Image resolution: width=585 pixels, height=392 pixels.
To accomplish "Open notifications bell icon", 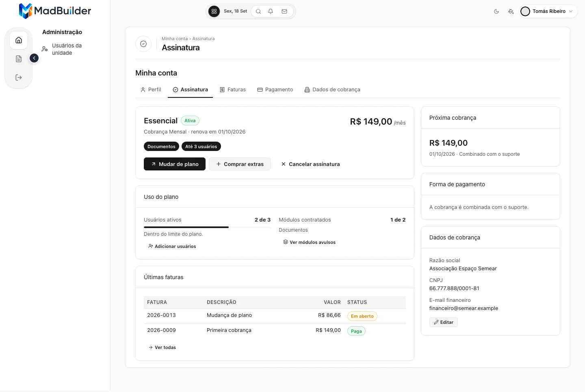I will click(x=271, y=11).
